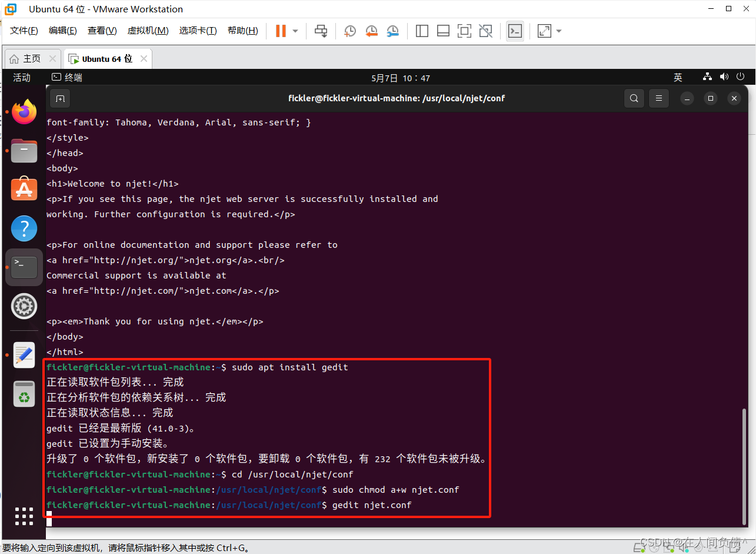
Task: Click the terminal title bar text
Action: click(397, 98)
